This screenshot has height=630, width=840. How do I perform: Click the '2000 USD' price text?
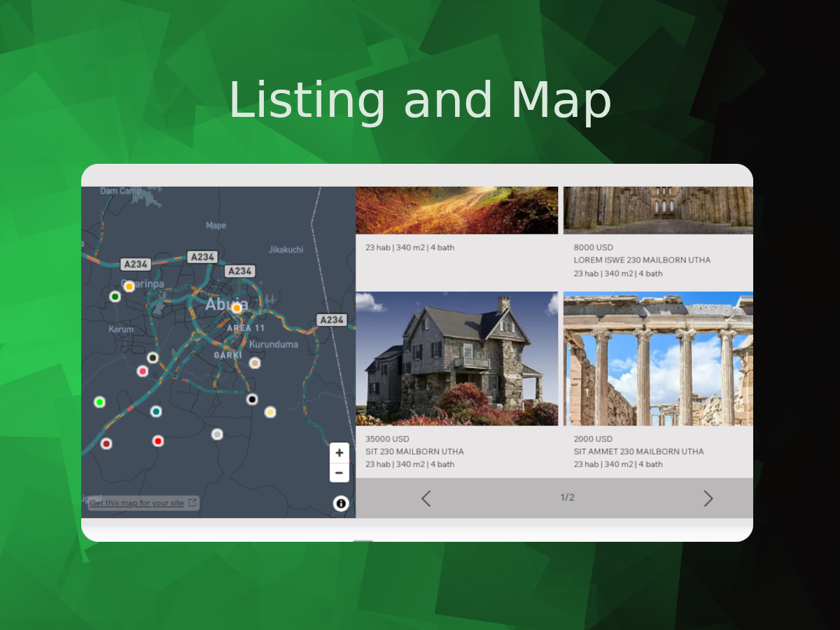593,440
